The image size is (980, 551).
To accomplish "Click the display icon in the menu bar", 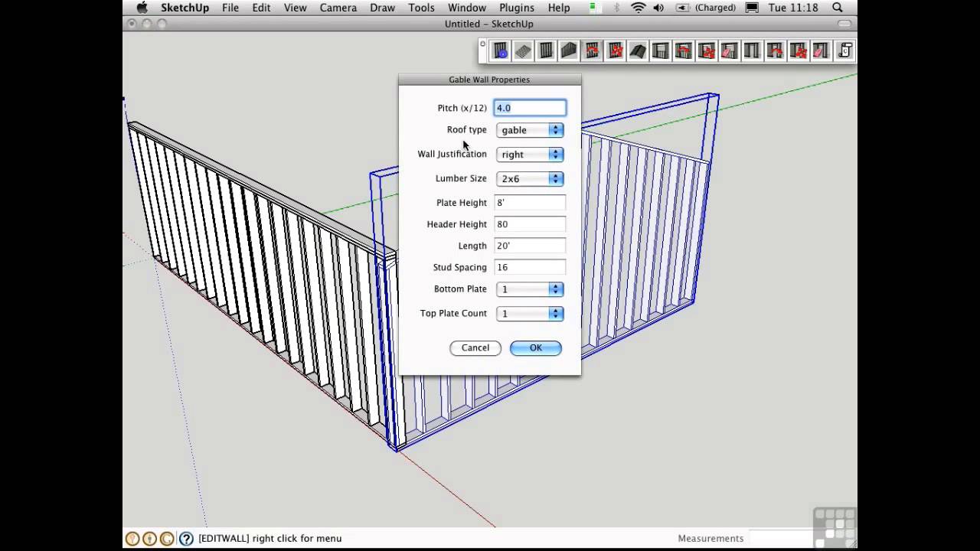I will click(752, 8).
